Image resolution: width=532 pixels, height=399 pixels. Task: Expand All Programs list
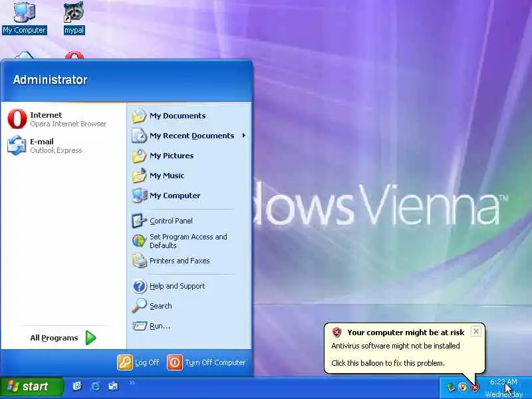click(63, 338)
